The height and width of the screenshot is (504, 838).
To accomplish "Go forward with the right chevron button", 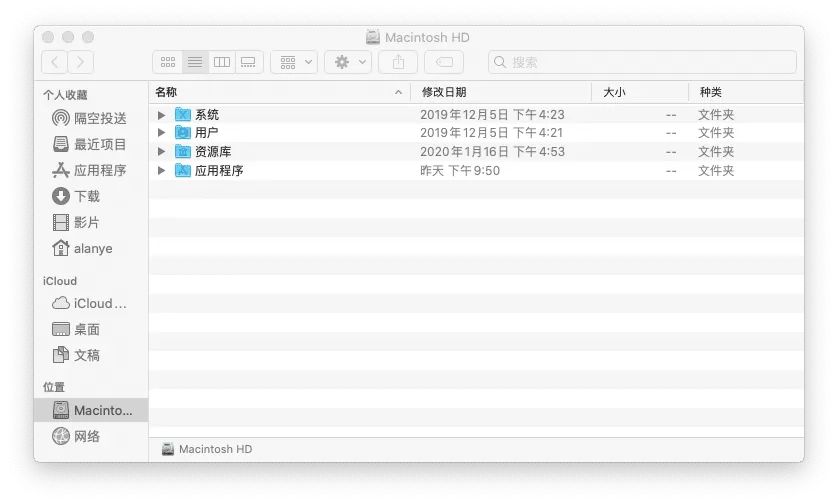I will [80, 62].
